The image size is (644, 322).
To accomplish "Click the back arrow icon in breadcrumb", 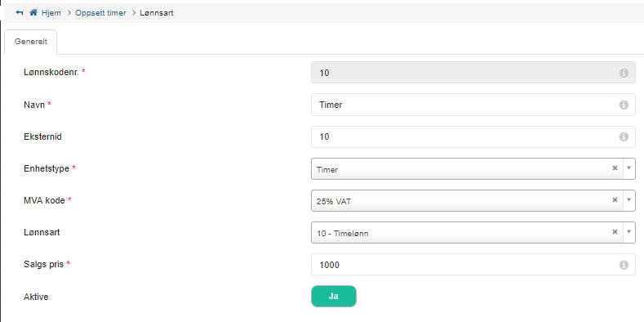I will coord(20,13).
